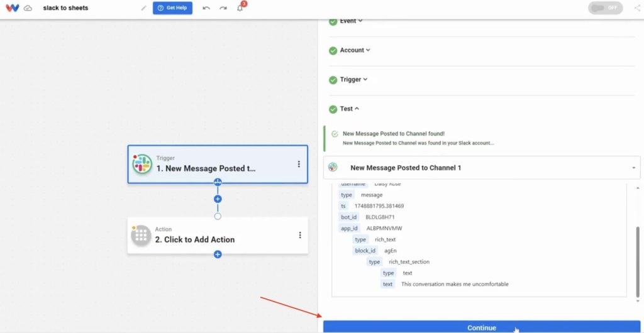Open Trigger card three-dot menu
The height and width of the screenshot is (333, 644).
tap(299, 164)
